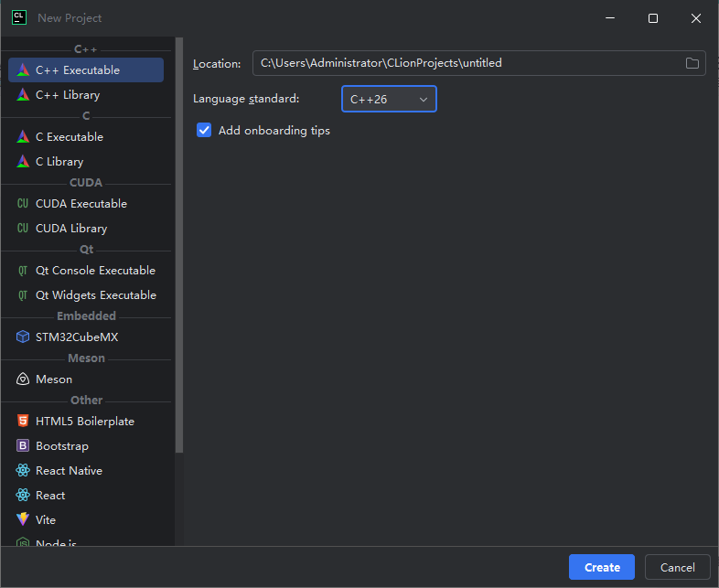Select React project template
Viewport: 719px width, 588px height.
[x=86, y=495]
